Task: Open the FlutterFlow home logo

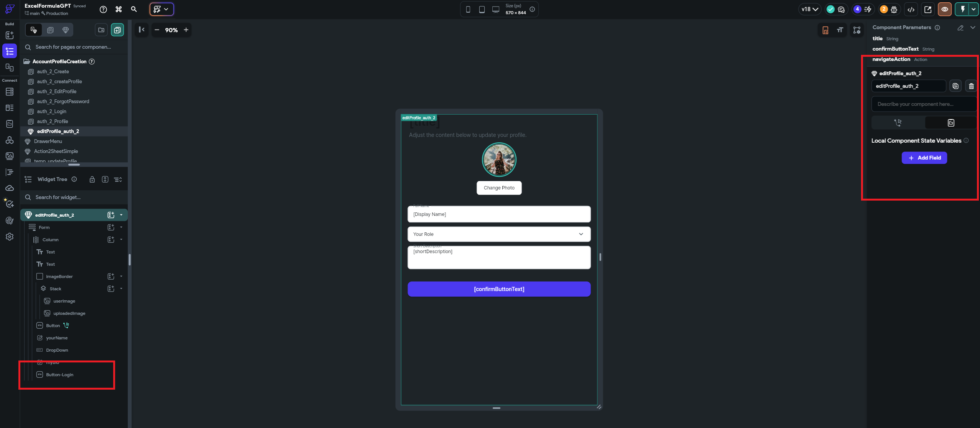Action: coord(10,9)
